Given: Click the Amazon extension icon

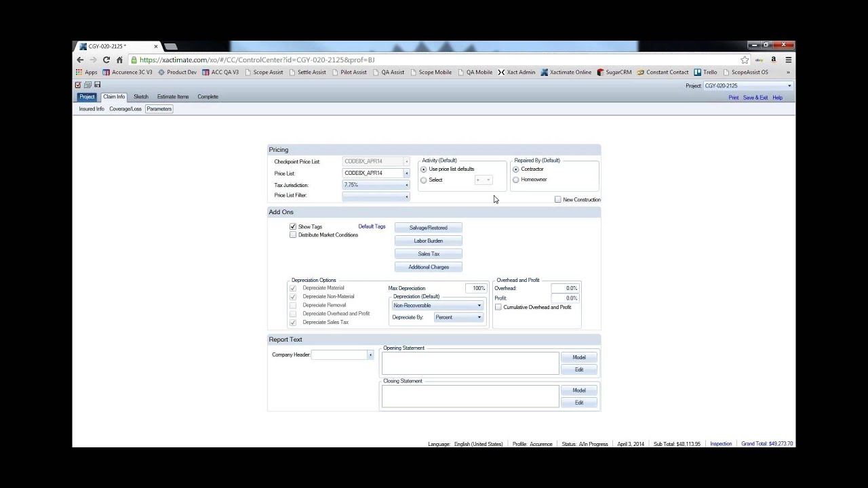Looking at the screenshot, I should coord(774,60).
